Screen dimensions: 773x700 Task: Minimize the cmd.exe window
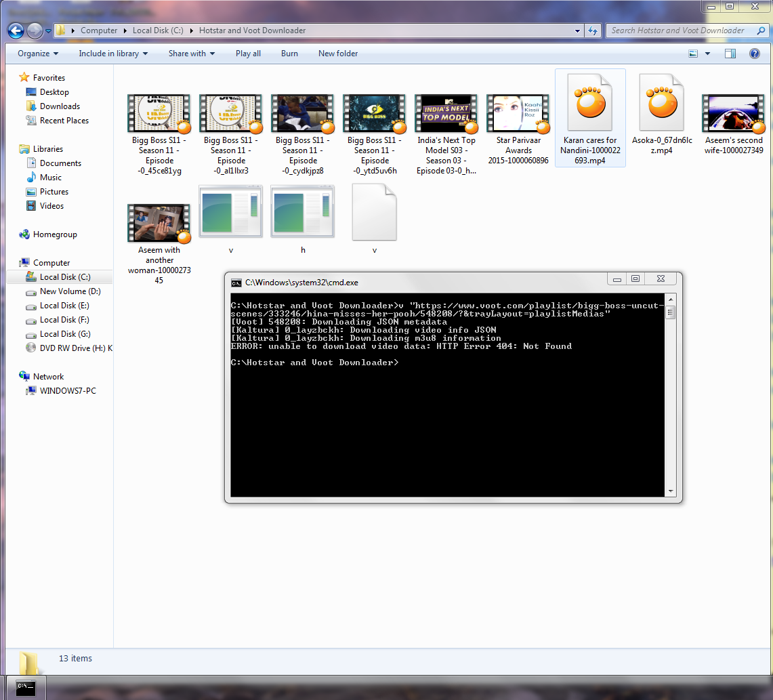(x=617, y=279)
